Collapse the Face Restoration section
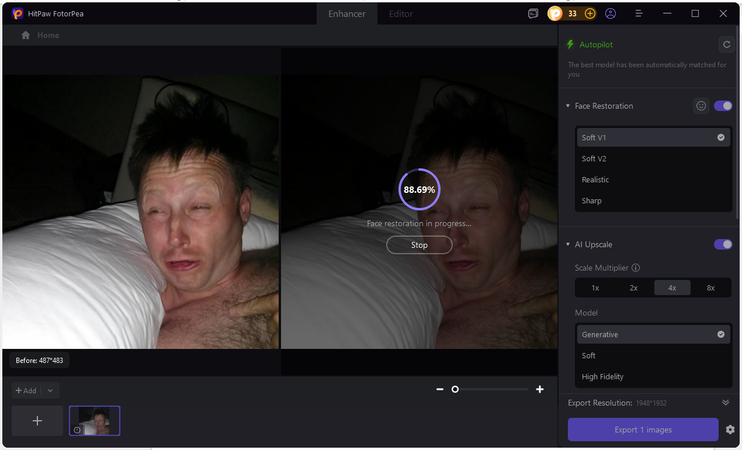The width and height of the screenshot is (742, 450). (x=568, y=106)
